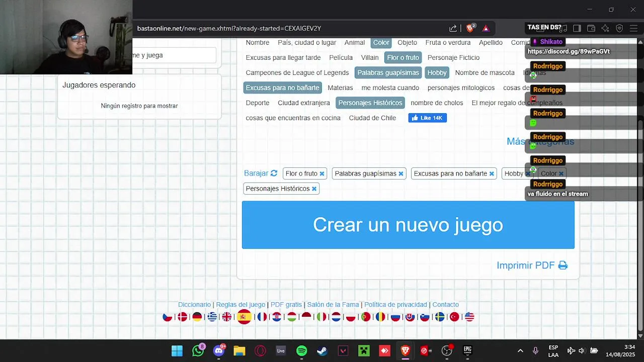Open Discord from the taskbar

[x=219, y=351]
